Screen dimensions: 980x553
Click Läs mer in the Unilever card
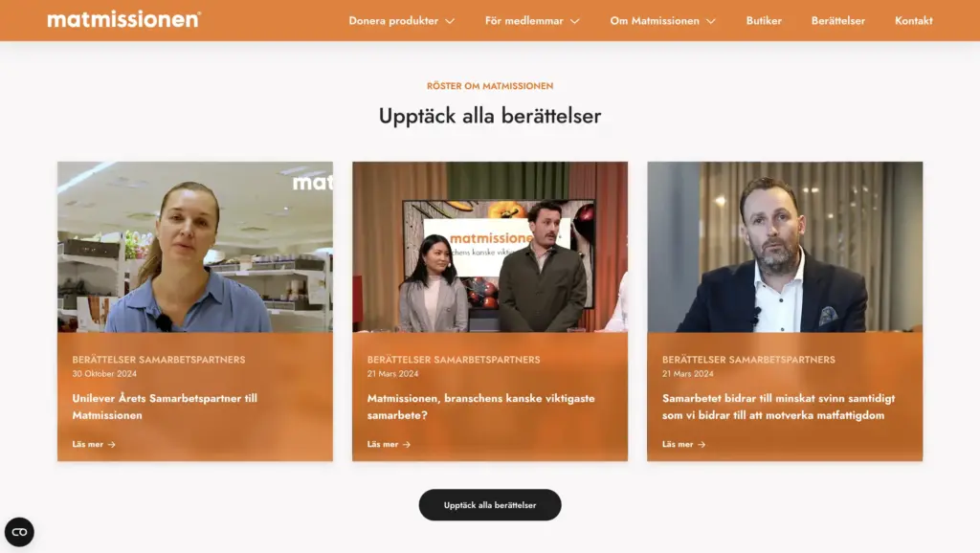[x=87, y=444]
